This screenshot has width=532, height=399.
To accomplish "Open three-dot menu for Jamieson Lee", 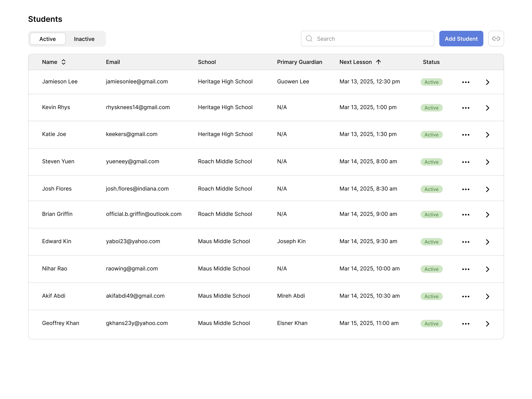I will click(x=466, y=82).
